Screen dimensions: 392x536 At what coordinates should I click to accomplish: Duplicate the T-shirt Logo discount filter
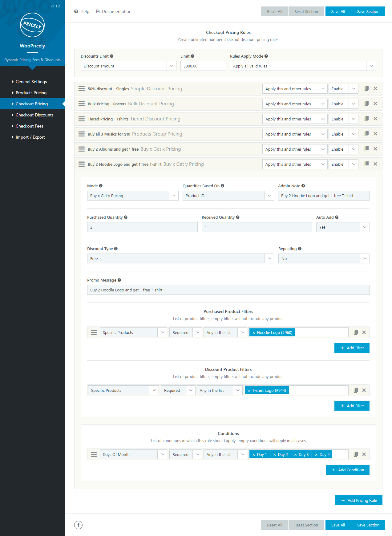pyautogui.click(x=356, y=390)
